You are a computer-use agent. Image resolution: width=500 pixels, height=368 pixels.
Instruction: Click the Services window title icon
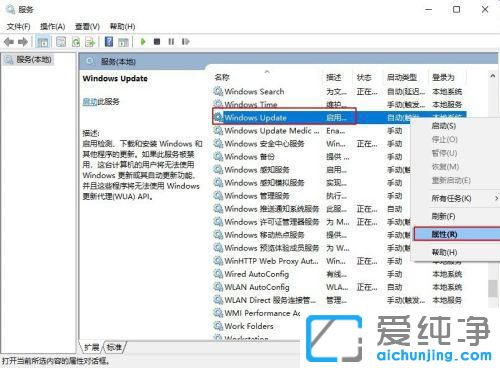tap(11, 9)
